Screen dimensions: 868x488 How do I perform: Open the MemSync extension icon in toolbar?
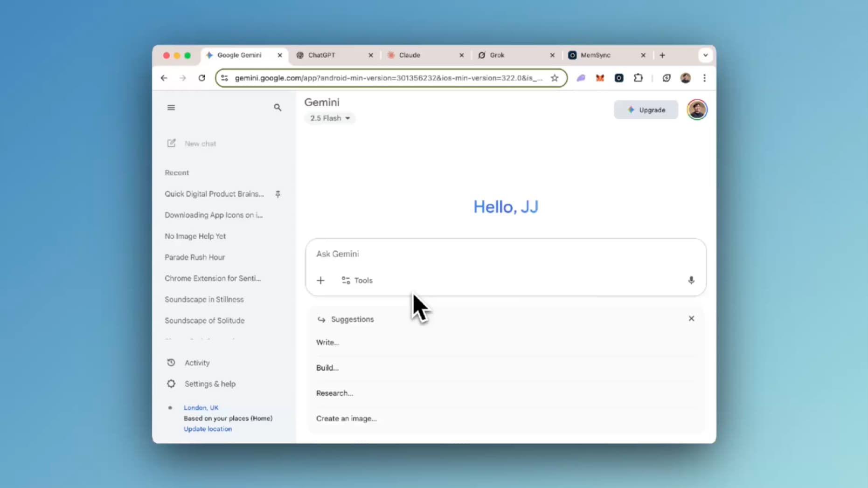pos(619,78)
